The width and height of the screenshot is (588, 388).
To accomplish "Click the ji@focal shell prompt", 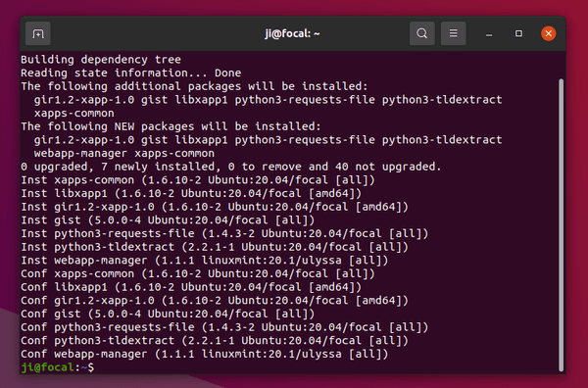I will [58, 367].
